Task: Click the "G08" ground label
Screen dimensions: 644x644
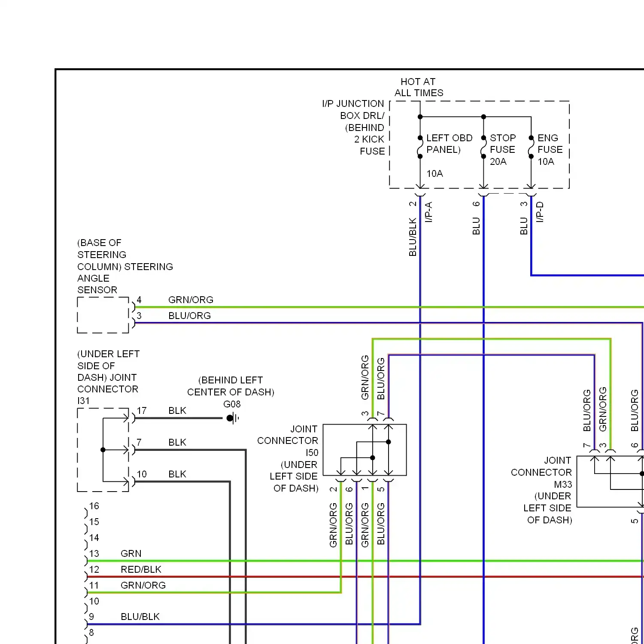Action: point(232,404)
